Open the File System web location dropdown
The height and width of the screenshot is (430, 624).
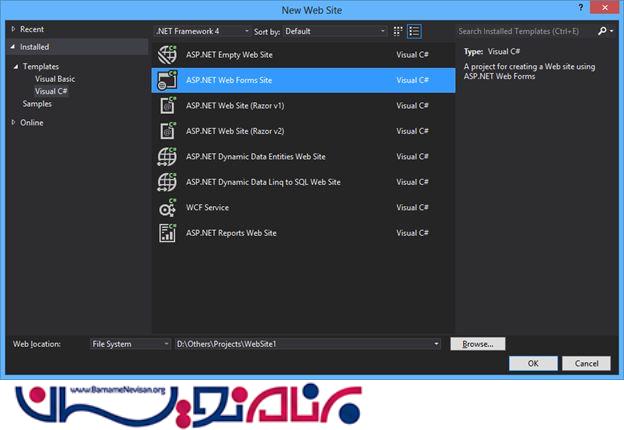coord(130,344)
